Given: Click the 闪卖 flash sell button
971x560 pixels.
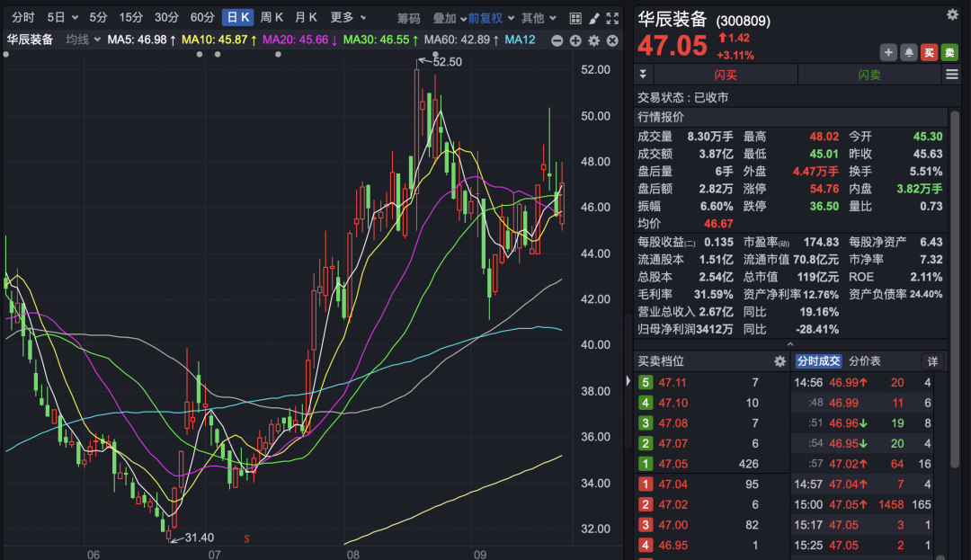Looking at the screenshot, I should pos(869,75).
